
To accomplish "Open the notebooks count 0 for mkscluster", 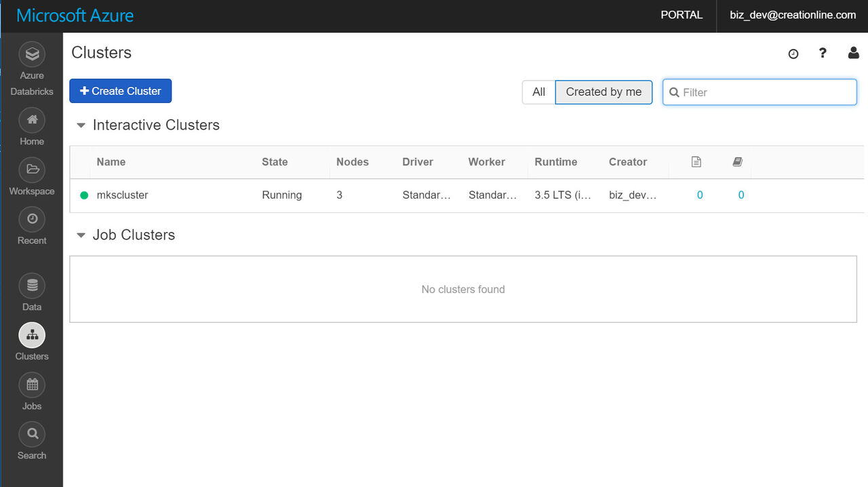I will [700, 195].
